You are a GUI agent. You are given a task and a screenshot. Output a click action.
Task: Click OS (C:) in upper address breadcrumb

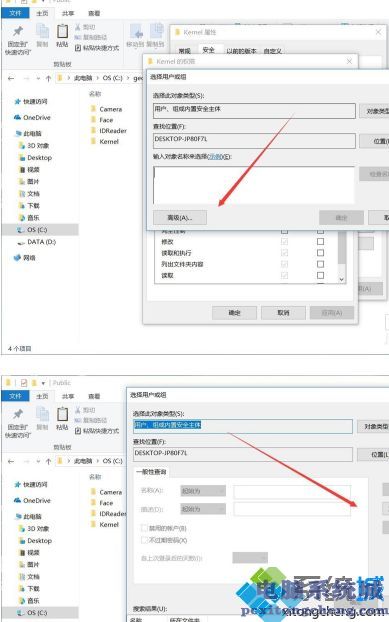point(112,78)
